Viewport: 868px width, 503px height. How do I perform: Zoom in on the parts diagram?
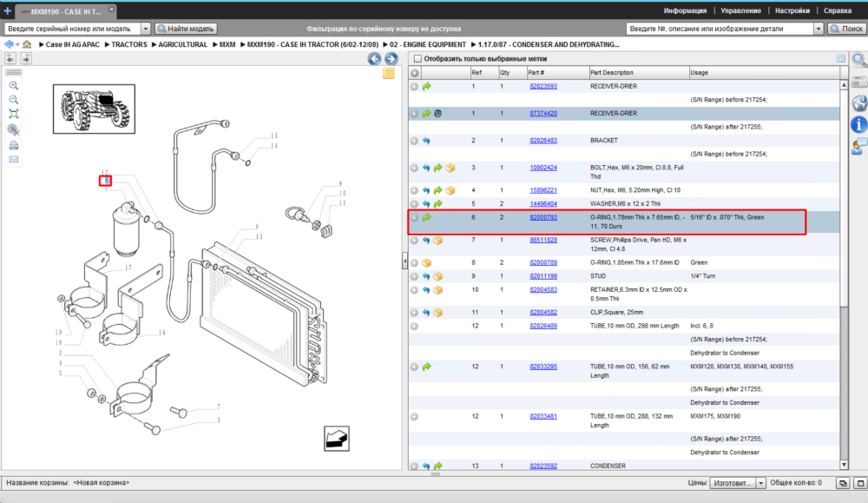point(14,85)
